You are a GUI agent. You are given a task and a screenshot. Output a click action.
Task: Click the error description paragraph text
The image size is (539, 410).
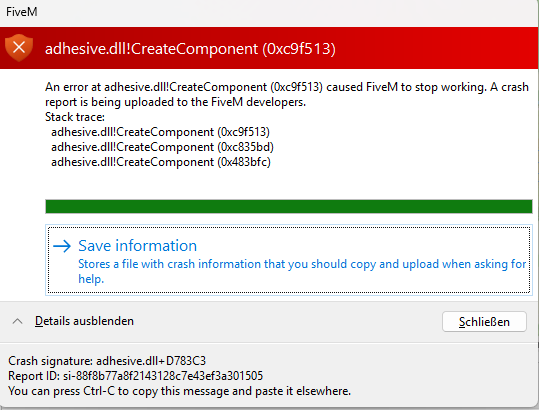coord(287,95)
